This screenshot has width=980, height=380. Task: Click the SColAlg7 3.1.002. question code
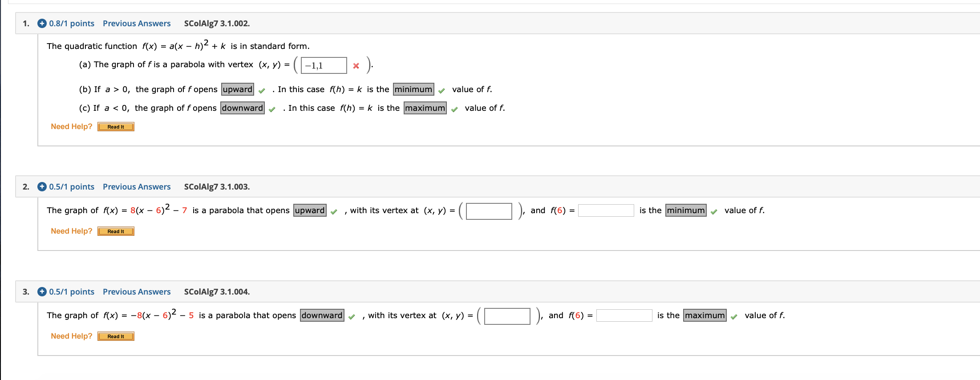[217, 24]
